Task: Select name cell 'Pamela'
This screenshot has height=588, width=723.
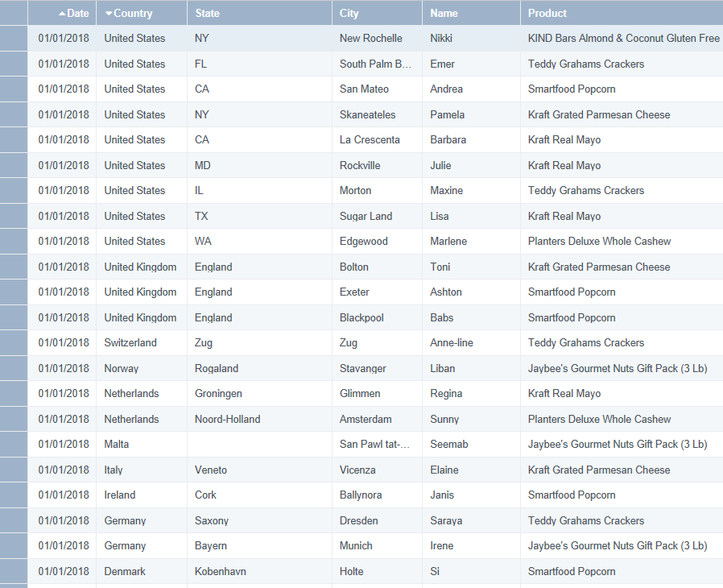Action: pyautogui.click(x=471, y=114)
